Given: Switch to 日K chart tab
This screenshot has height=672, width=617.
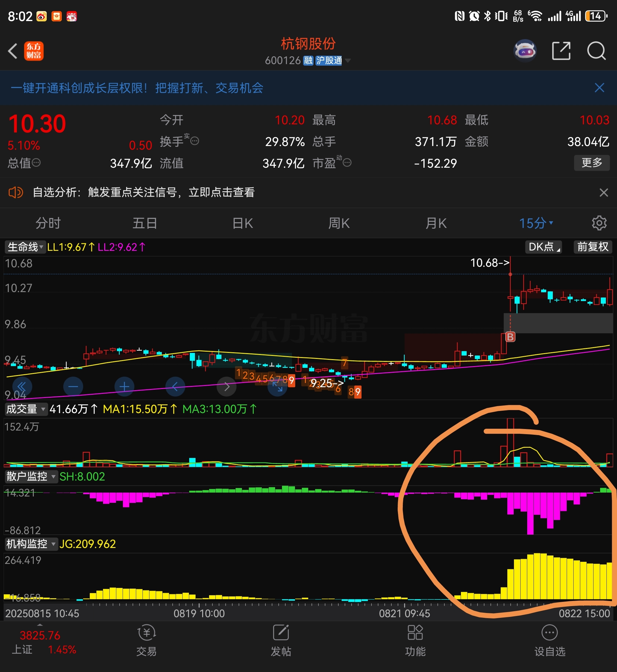Looking at the screenshot, I should [243, 223].
